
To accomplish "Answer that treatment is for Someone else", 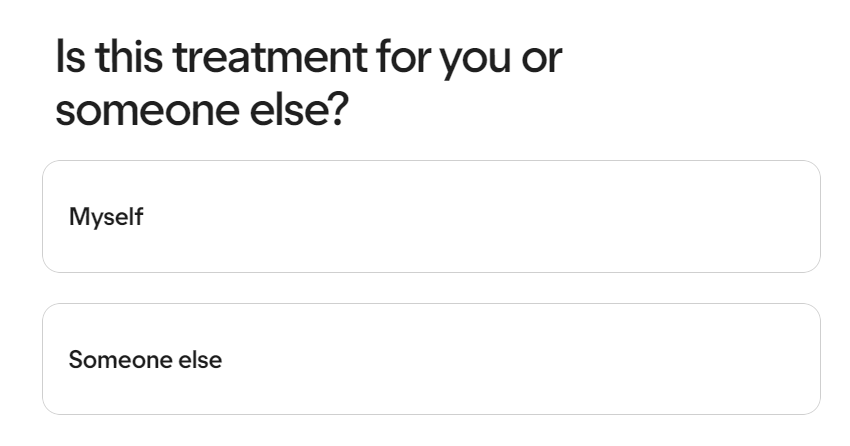I will point(432,359).
